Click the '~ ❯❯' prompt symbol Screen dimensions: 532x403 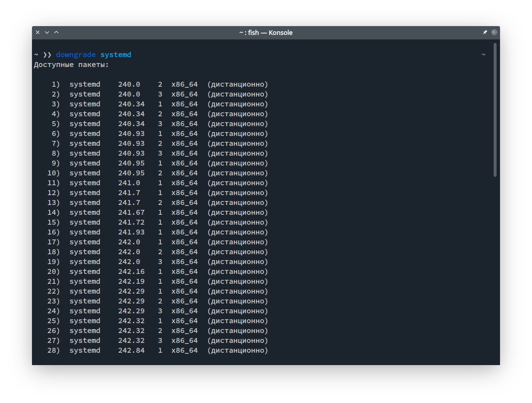[43, 55]
